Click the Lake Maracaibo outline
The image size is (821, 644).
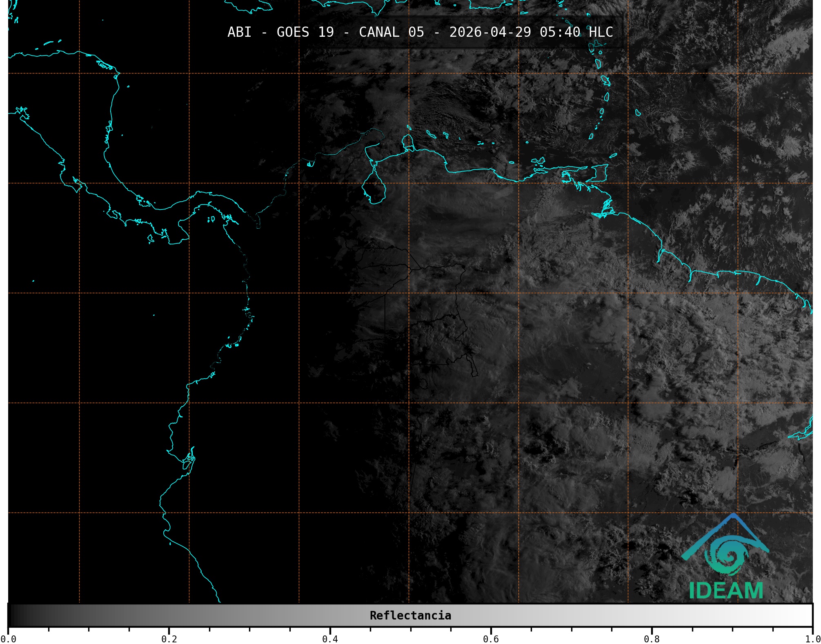[374, 189]
